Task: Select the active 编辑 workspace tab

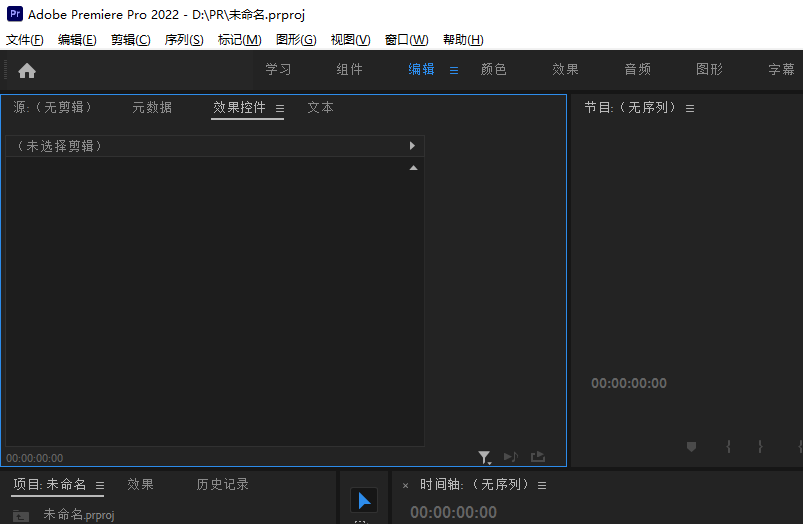Action: click(421, 70)
